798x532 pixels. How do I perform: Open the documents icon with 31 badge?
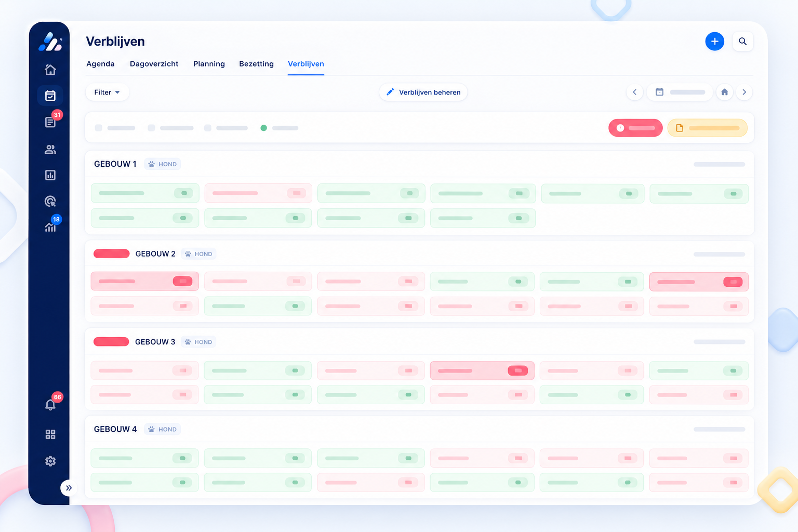[50, 122]
